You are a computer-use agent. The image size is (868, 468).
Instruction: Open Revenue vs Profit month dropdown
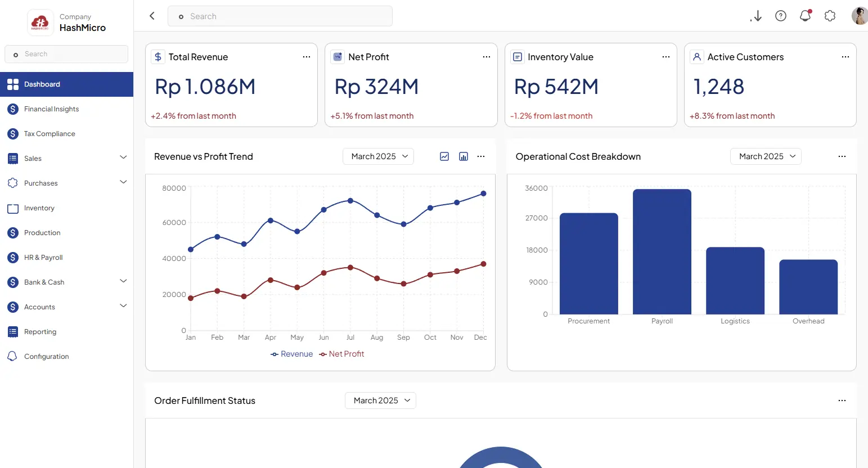pyautogui.click(x=378, y=156)
